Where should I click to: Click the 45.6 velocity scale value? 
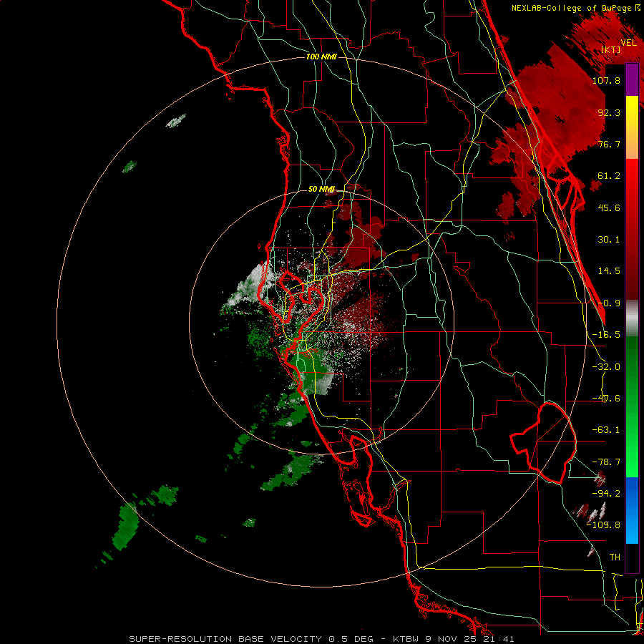(609, 208)
